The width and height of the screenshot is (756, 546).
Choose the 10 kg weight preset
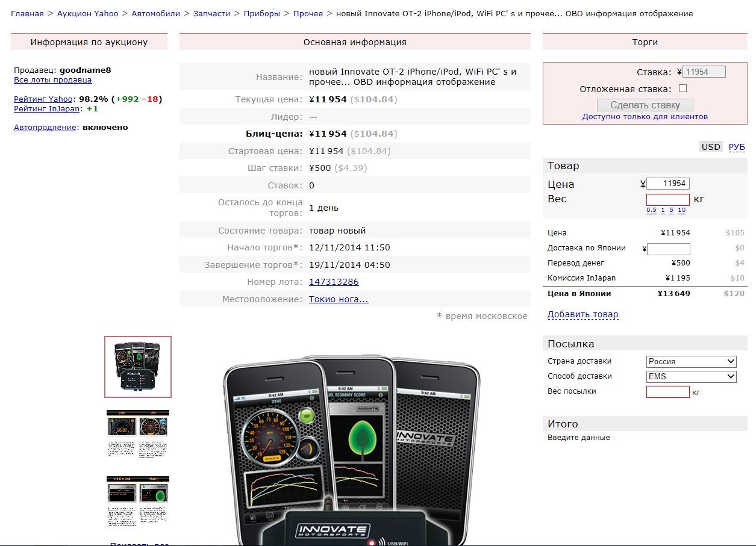pyautogui.click(x=681, y=210)
